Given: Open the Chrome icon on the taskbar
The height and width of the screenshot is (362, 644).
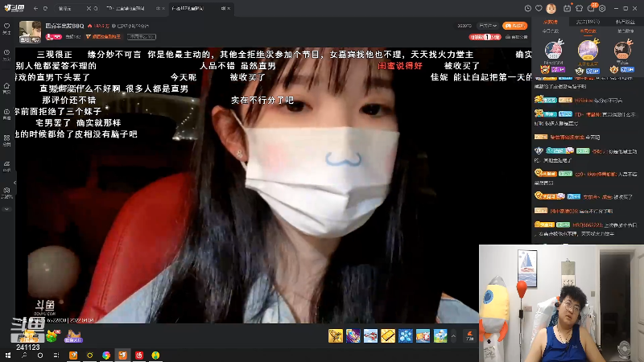Looking at the screenshot, I should coord(106,356).
